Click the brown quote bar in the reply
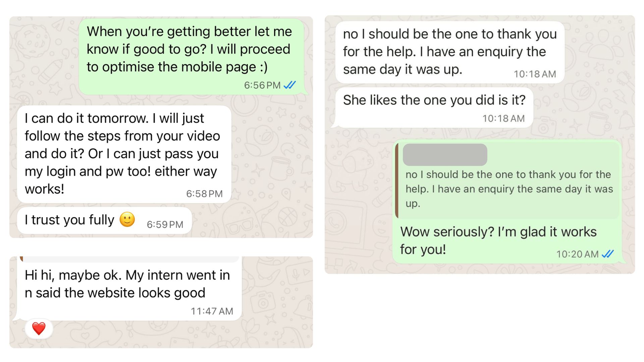This screenshot has height=362, width=644. 397,181
